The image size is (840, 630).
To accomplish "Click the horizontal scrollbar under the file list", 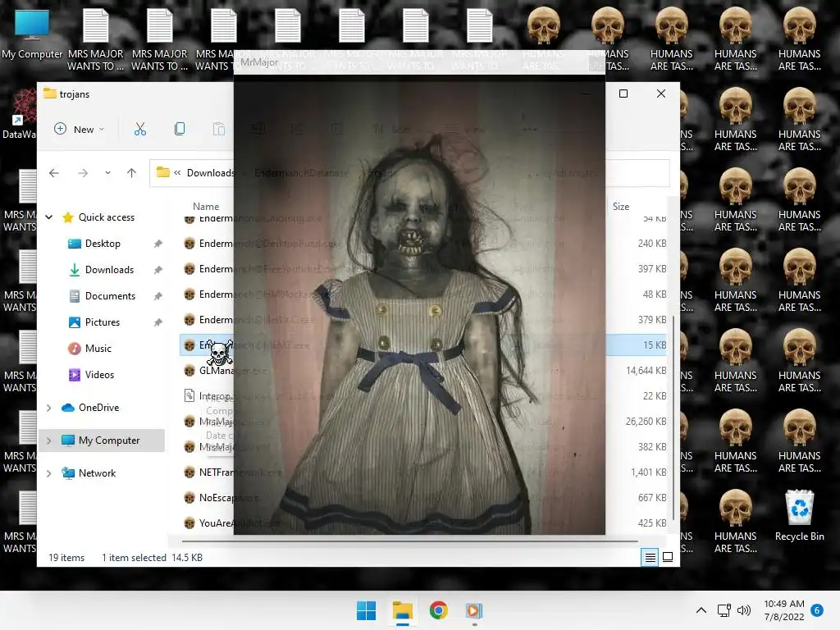I will 410,541.
